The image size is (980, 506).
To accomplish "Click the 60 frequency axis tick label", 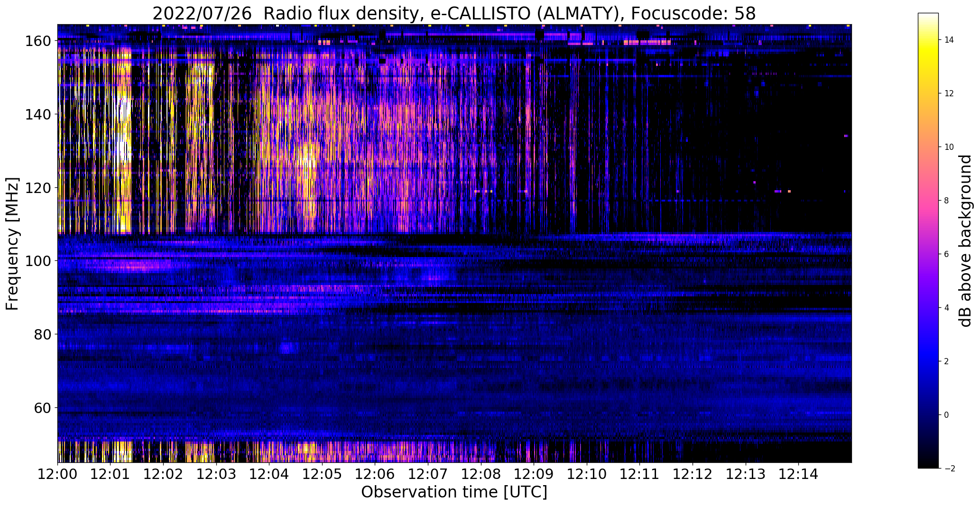I will [44, 407].
